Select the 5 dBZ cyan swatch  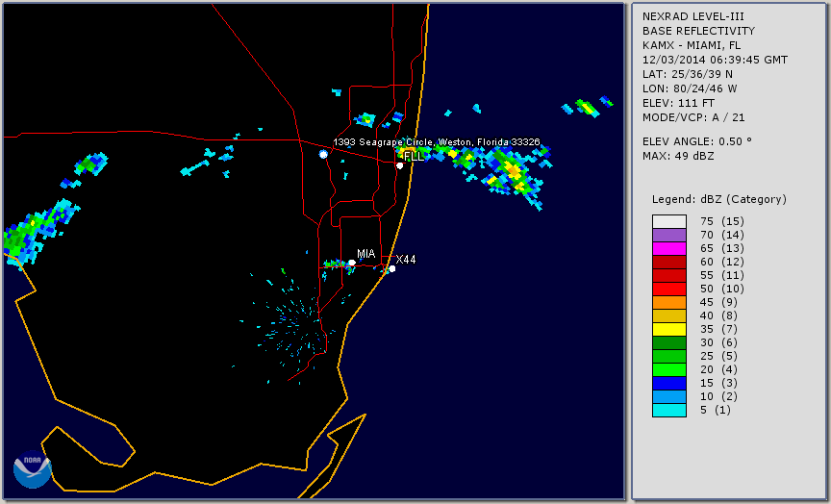point(669,410)
